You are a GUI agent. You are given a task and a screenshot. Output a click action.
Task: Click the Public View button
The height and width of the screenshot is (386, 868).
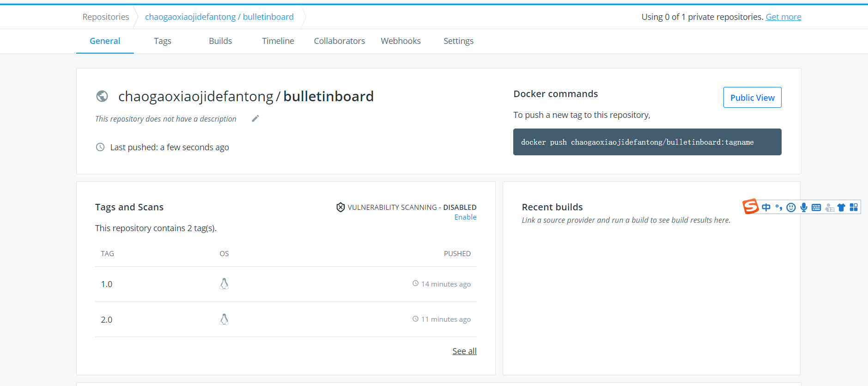coord(753,98)
